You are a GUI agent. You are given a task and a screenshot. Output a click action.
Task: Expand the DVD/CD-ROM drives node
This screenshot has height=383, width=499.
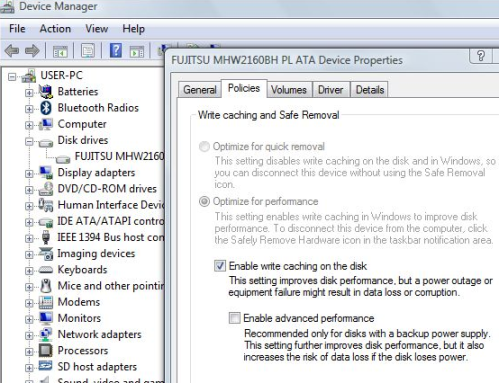click(29, 190)
